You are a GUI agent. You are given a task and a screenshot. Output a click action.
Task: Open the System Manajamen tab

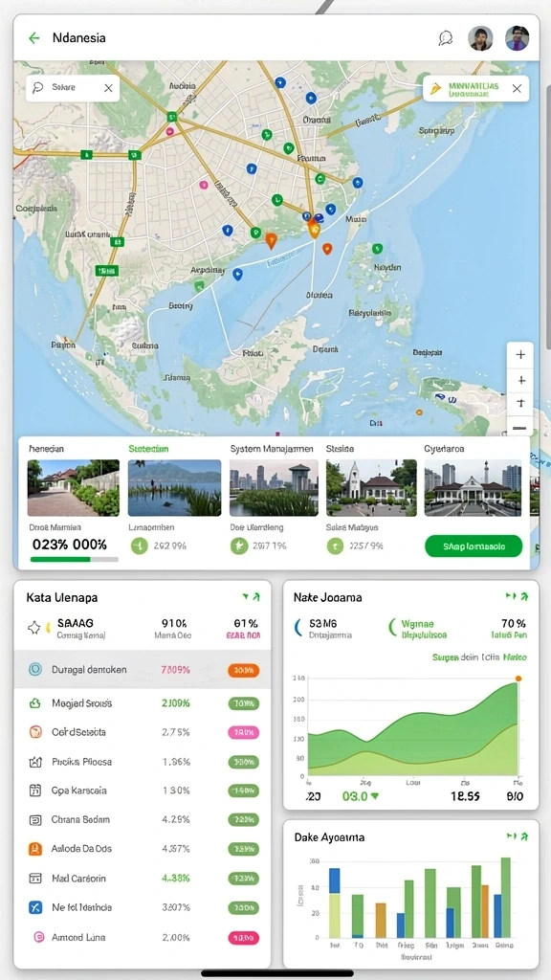[x=272, y=449]
